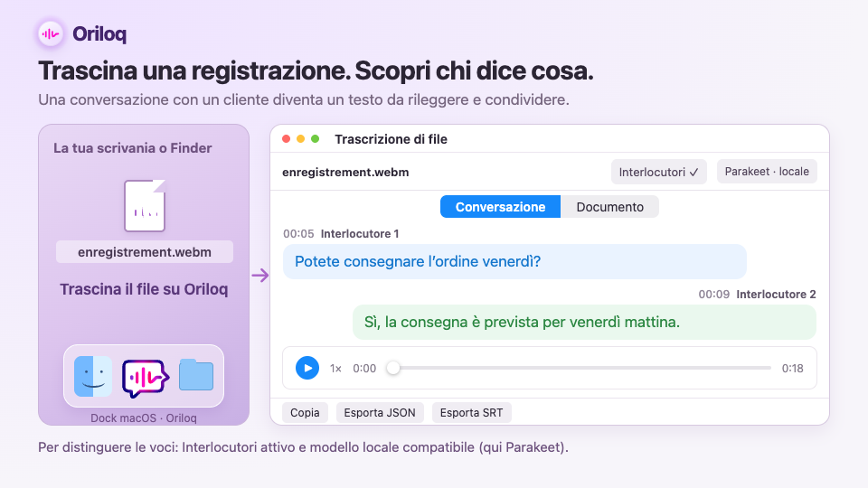868x488 pixels.
Task: Select the bubble 'Potete consegnare l'ordine venerdì?'
Action: pyautogui.click(x=514, y=262)
